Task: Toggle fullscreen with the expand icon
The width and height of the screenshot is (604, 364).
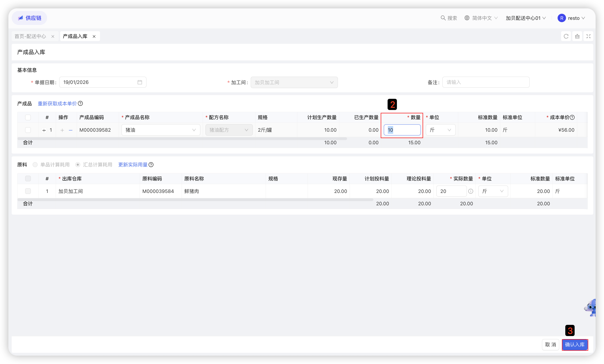Action: (588, 36)
